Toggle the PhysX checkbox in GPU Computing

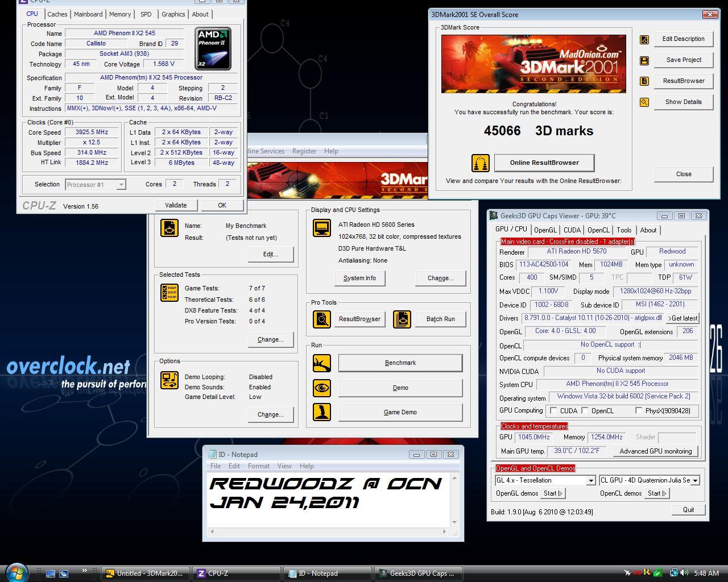pyautogui.click(x=639, y=410)
